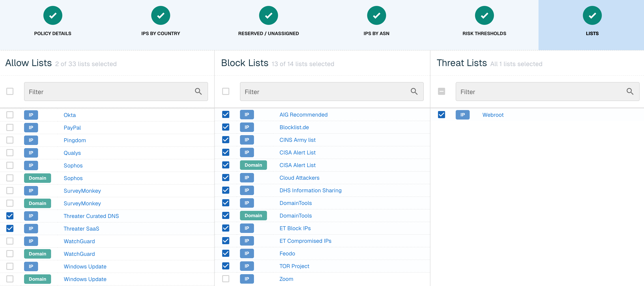Click the search icon in Block Lists filter
644x286 pixels.
(x=414, y=92)
